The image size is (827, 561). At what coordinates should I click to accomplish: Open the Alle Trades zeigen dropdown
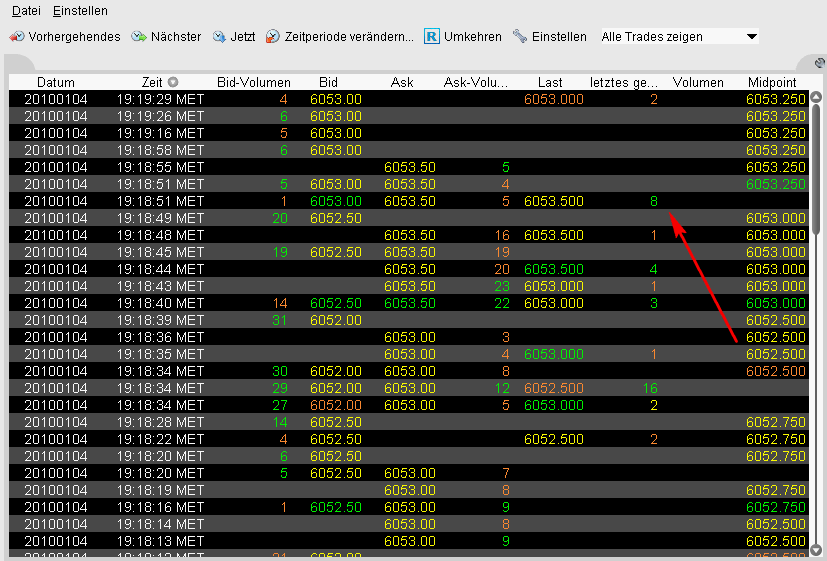pyautogui.click(x=679, y=36)
